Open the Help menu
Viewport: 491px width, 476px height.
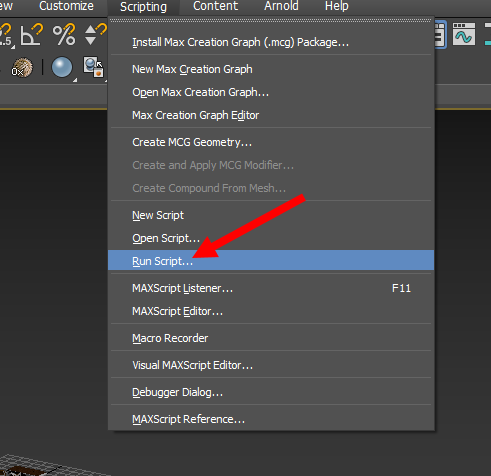[337, 6]
